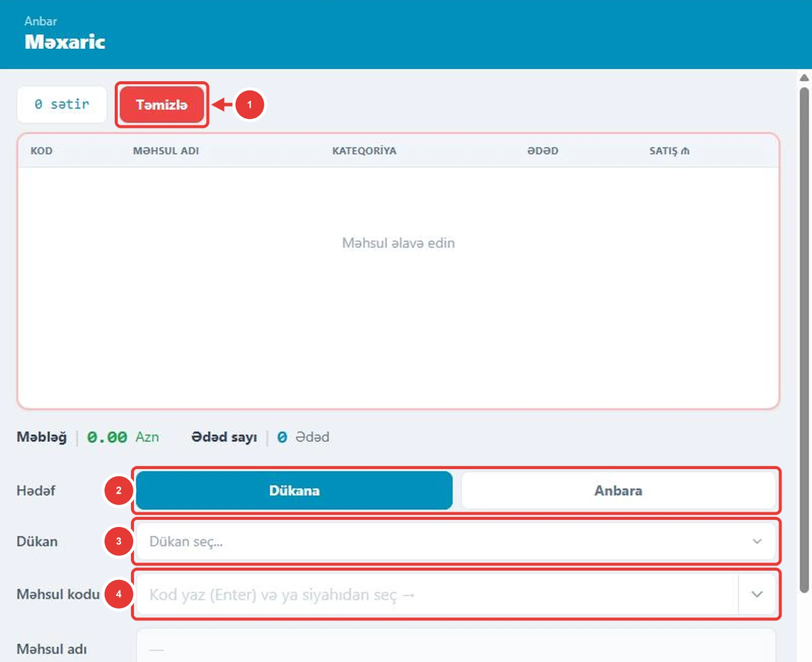Click the MƏHSUL ADI column header
Viewport: 812px width, 662px height.
pos(166,151)
